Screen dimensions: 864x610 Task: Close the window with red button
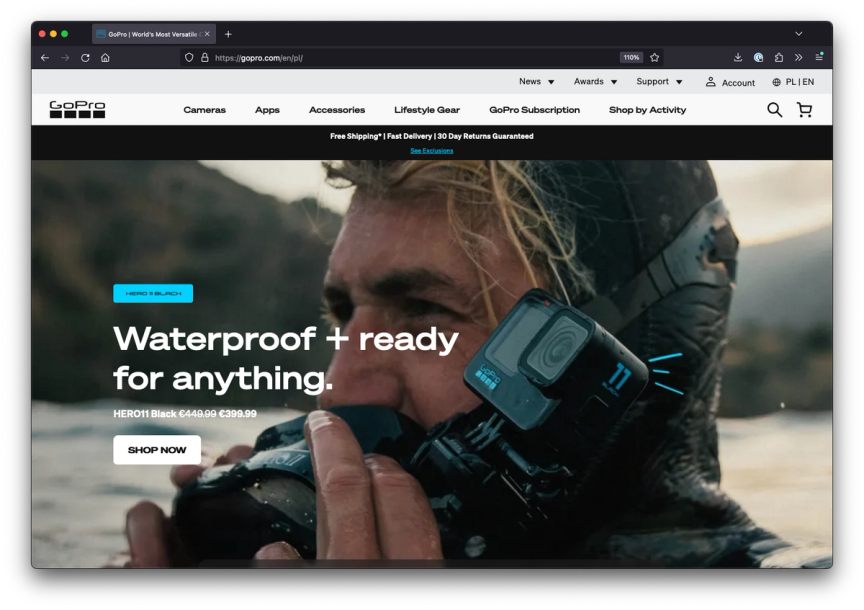coord(42,34)
